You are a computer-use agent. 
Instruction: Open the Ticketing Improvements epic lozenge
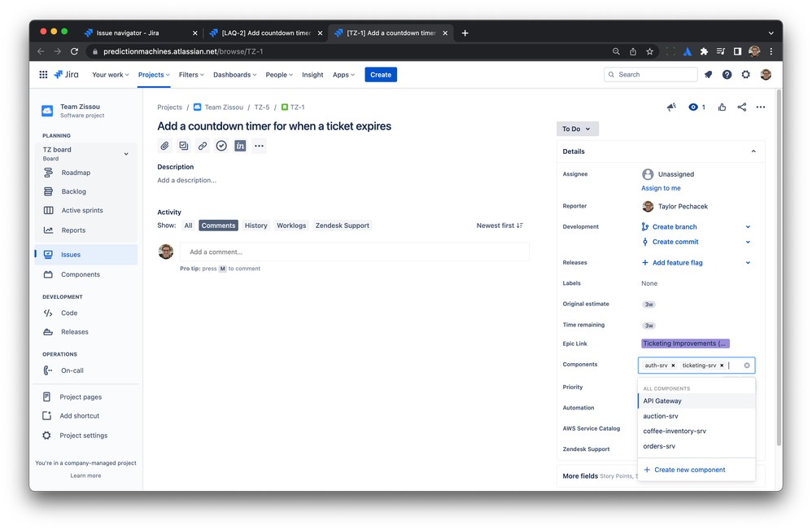685,344
